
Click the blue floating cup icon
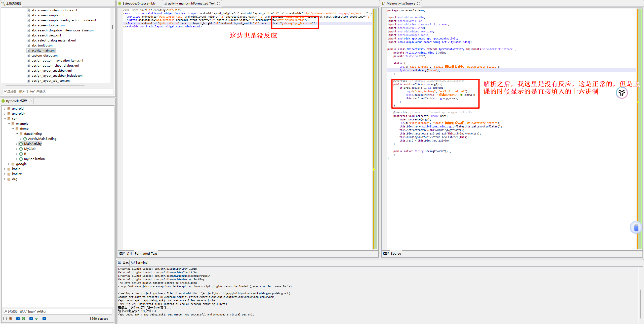(x=636, y=228)
